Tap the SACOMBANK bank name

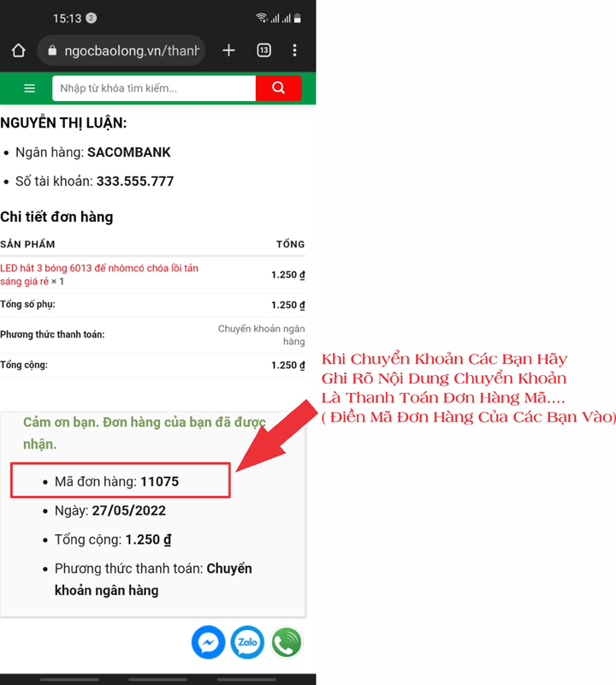pyautogui.click(x=129, y=152)
